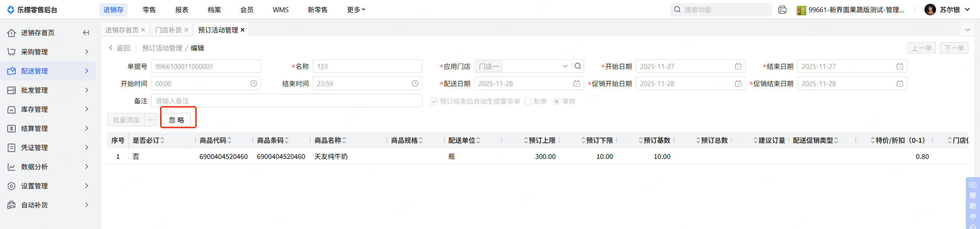
Task: Click the 自动补货 sidebar icon
Action: [11, 205]
